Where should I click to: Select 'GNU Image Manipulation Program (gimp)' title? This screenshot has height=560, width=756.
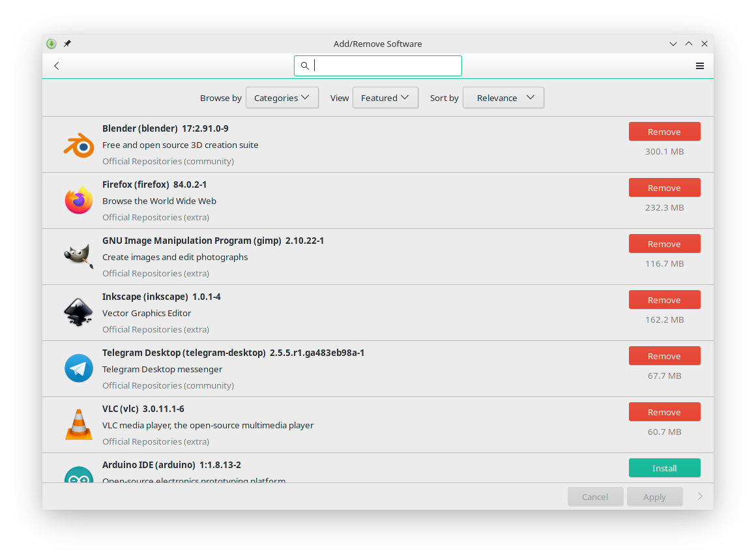pyautogui.click(x=192, y=240)
